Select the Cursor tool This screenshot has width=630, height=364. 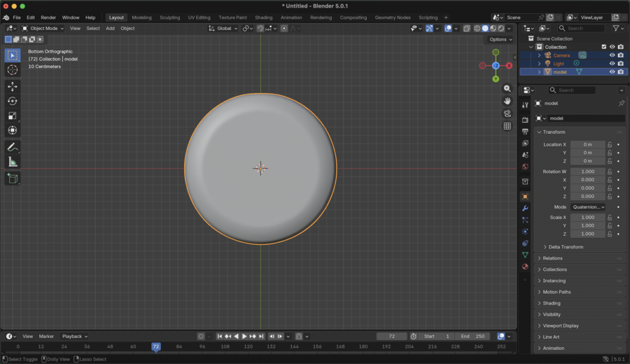(x=13, y=70)
